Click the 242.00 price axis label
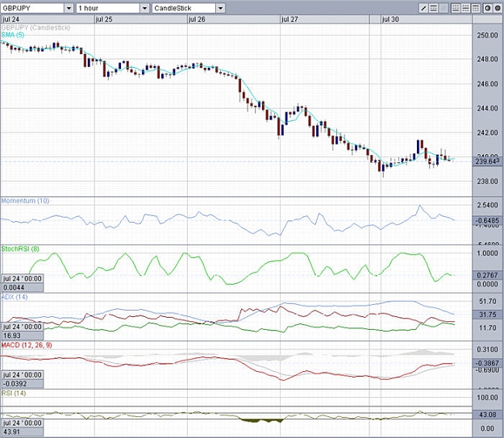This screenshot has width=504, height=438. click(x=487, y=133)
